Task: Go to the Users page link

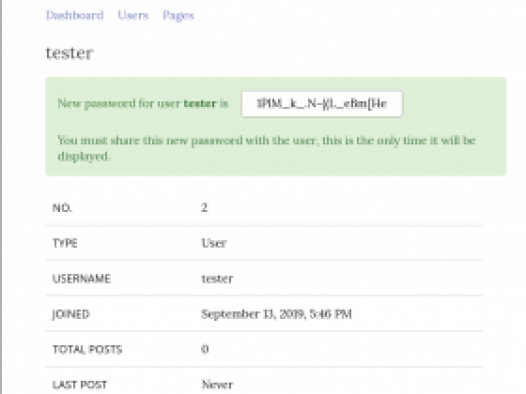Action: pos(133,15)
